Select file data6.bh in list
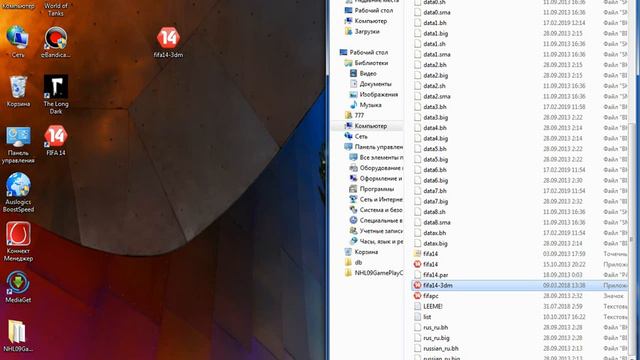 point(520,170)
